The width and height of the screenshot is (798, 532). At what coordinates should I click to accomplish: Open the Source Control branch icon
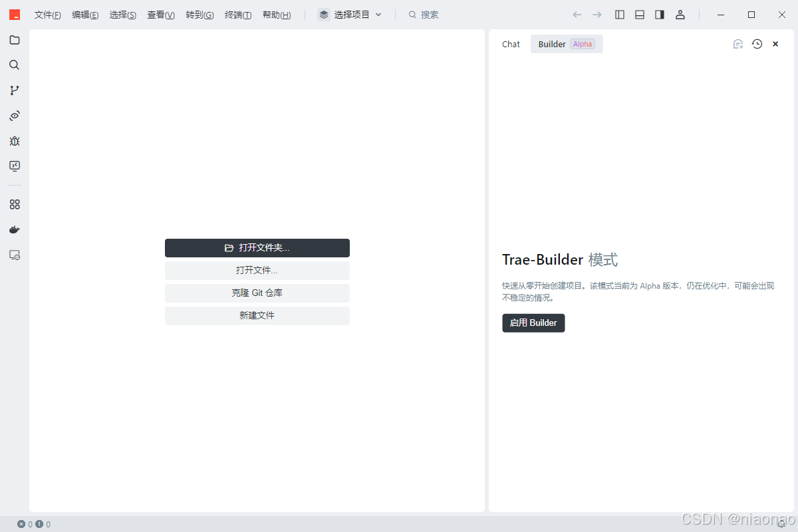(x=15, y=90)
